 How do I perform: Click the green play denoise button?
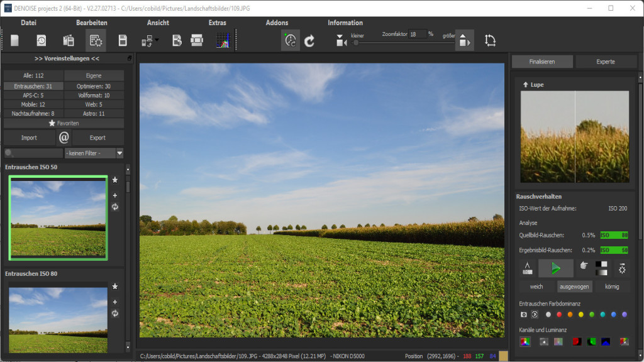555,268
